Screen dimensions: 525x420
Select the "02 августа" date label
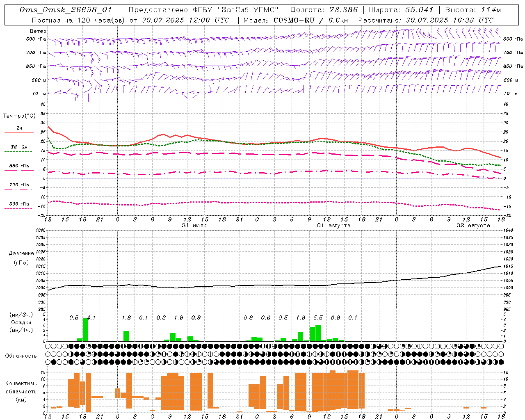[x=473, y=226]
